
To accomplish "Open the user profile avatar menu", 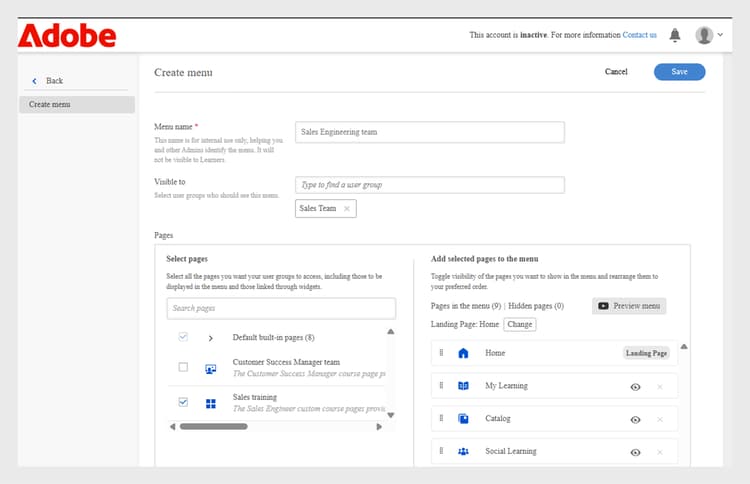I will 705,35.
